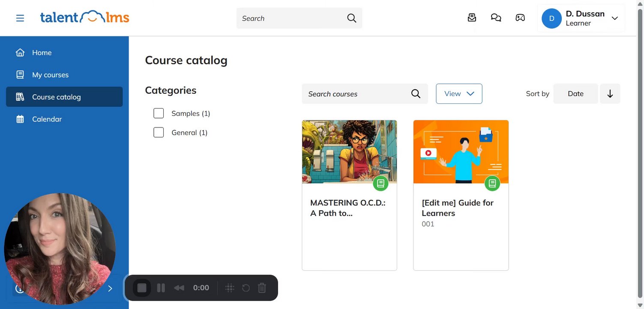Screen dimensions: 644x309
Task: Go to Home in sidebar
Action: (42, 53)
